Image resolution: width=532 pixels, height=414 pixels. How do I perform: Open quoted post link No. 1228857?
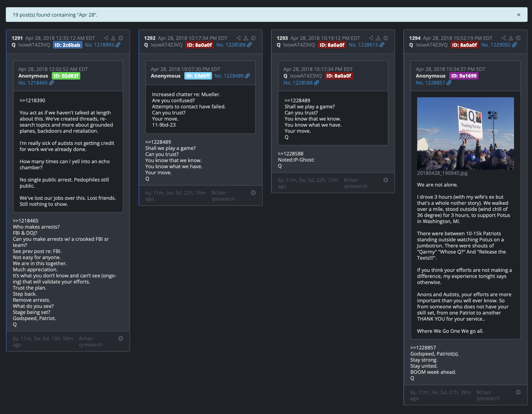pos(433,83)
